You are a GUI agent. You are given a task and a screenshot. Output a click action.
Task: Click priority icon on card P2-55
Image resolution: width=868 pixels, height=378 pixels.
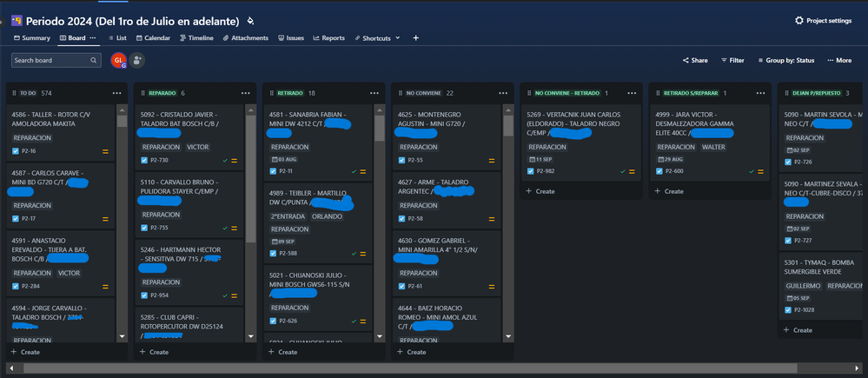(x=492, y=161)
